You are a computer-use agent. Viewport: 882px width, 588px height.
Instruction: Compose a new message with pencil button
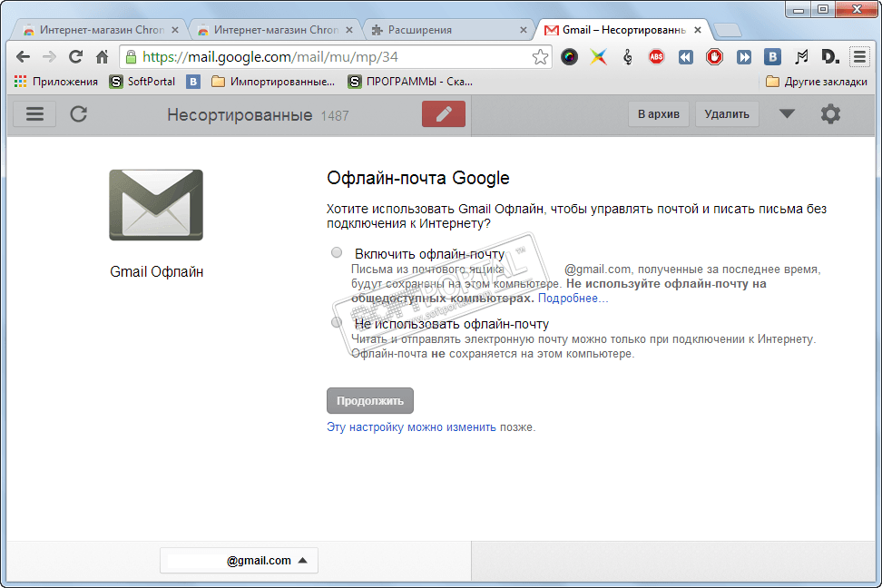444,114
